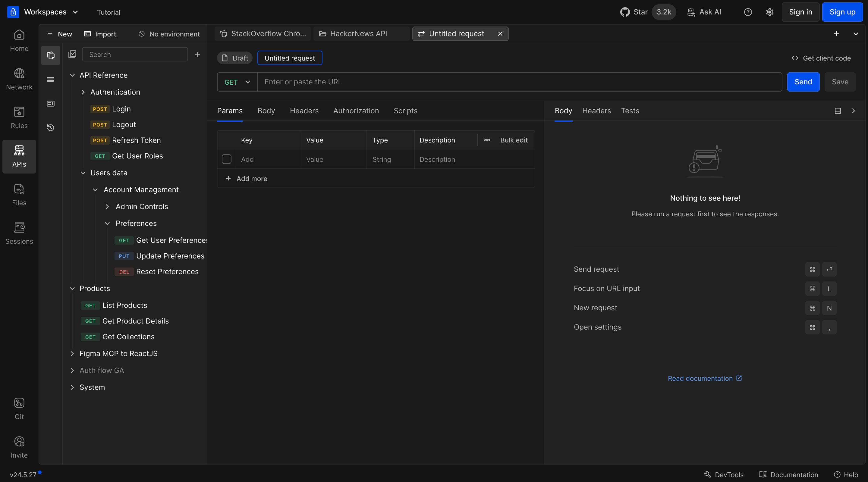868x482 pixels.
Task: Open the GET method dropdown
Action: click(x=237, y=82)
